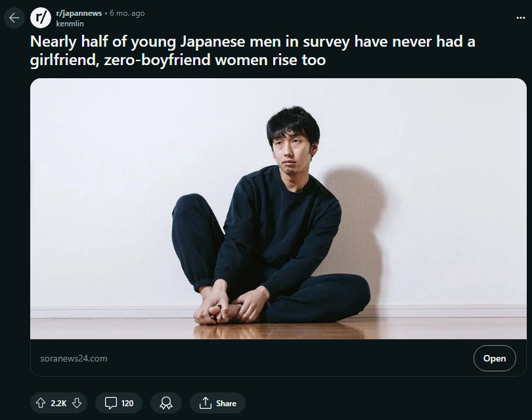Screen dimensions: 532x420
Task: Click the 120 comments count
Action: 127,404
